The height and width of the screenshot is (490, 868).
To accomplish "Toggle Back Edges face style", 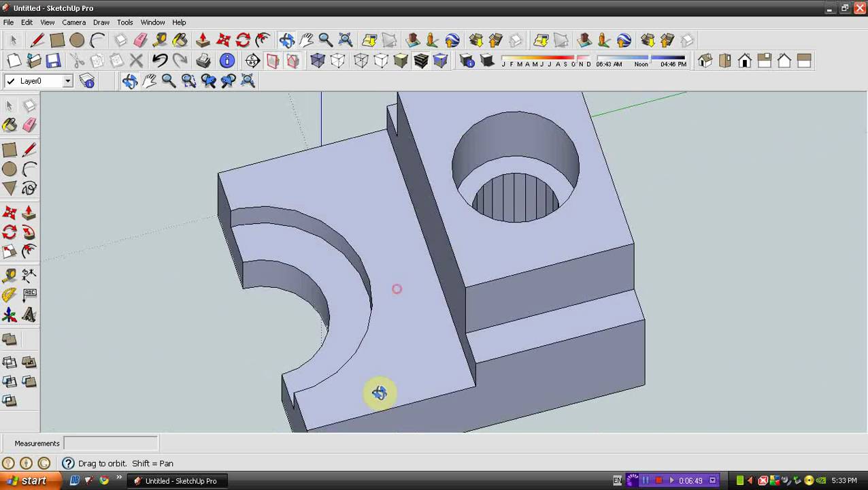I will pyautogui.click(x=337, y=61).
